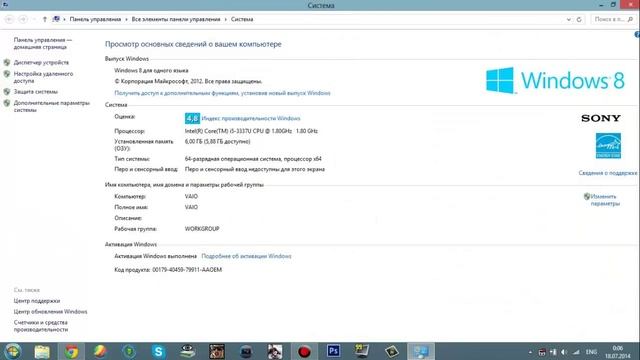Open Skype from taskbar
This screenshot has height=360, width=640.
coord(158,351)
